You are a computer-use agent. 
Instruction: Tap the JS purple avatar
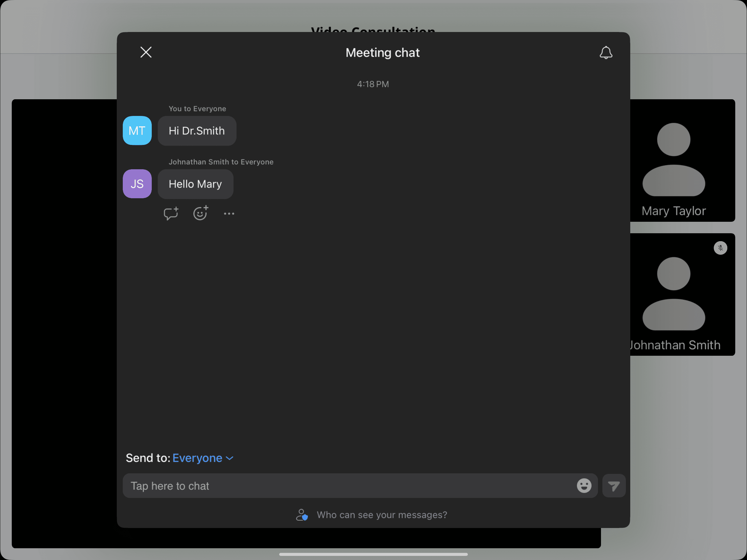tap(137, 184)
